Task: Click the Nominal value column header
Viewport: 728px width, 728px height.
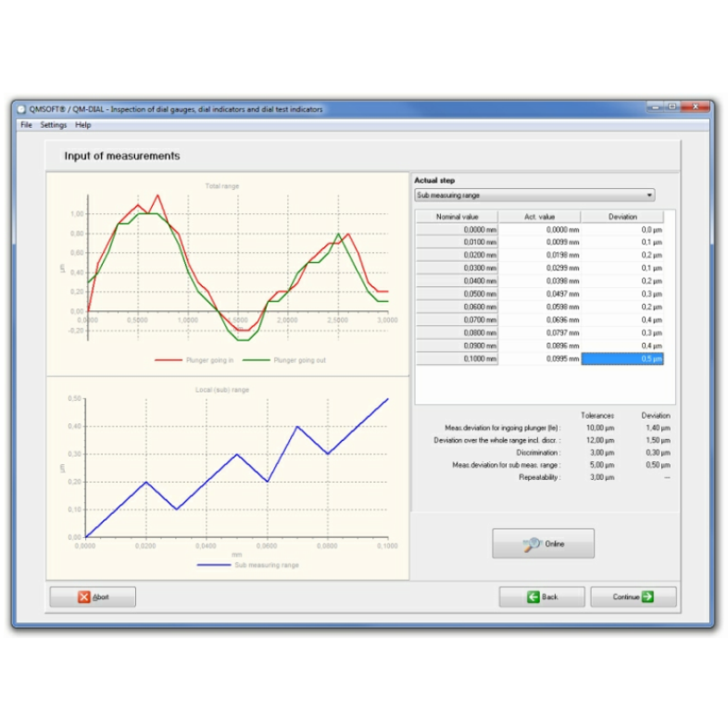Action: click(x=457, y=217)
